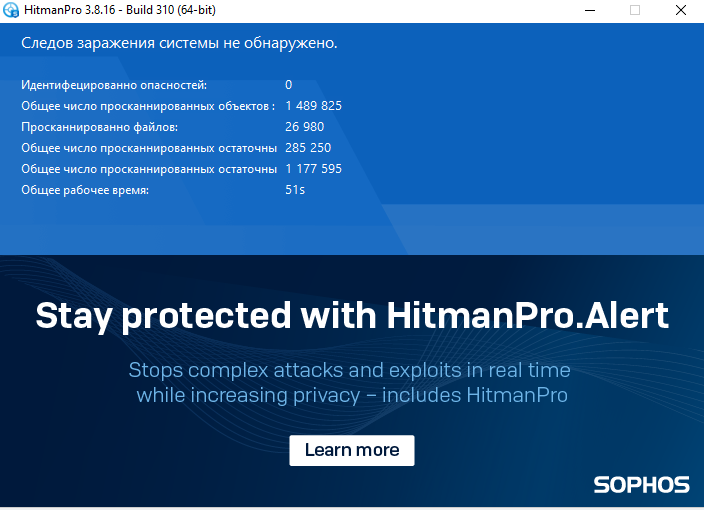This screenshot has width=704, height=510.
Task: Click the value 1 177 595
Action: coord(314,169)
